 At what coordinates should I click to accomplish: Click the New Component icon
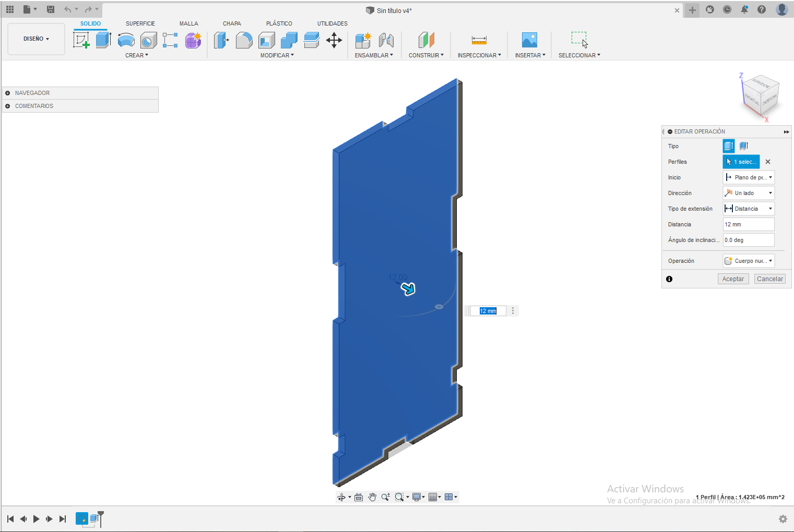click(x=363, y=40)
